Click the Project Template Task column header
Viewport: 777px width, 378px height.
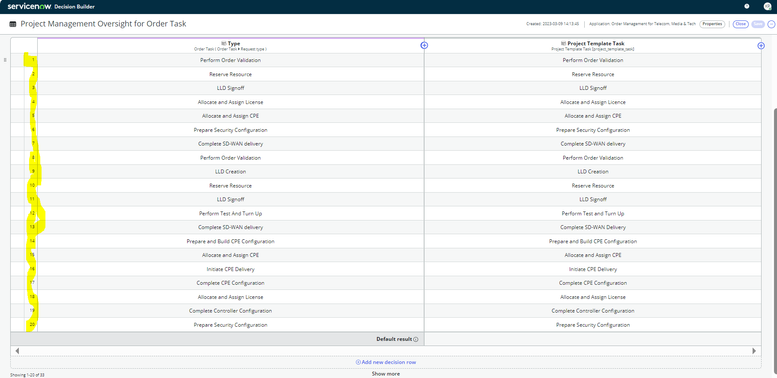click(593, 46)
